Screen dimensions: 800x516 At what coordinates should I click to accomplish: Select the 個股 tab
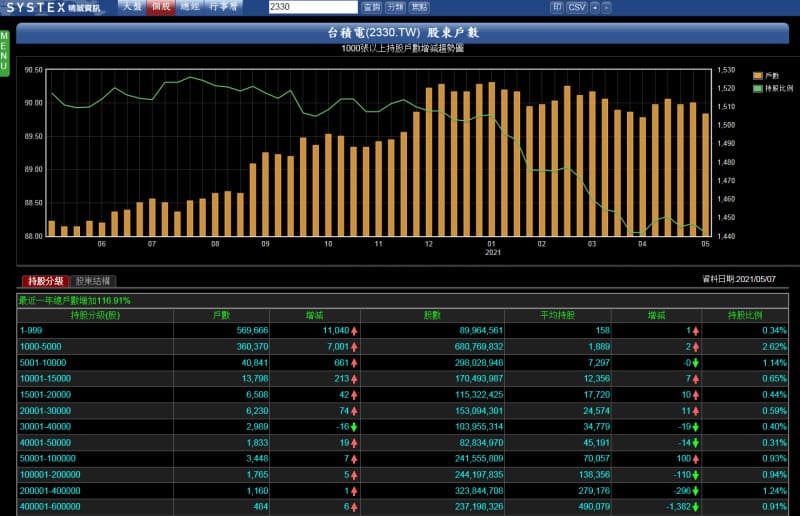(x=160, y=7)
